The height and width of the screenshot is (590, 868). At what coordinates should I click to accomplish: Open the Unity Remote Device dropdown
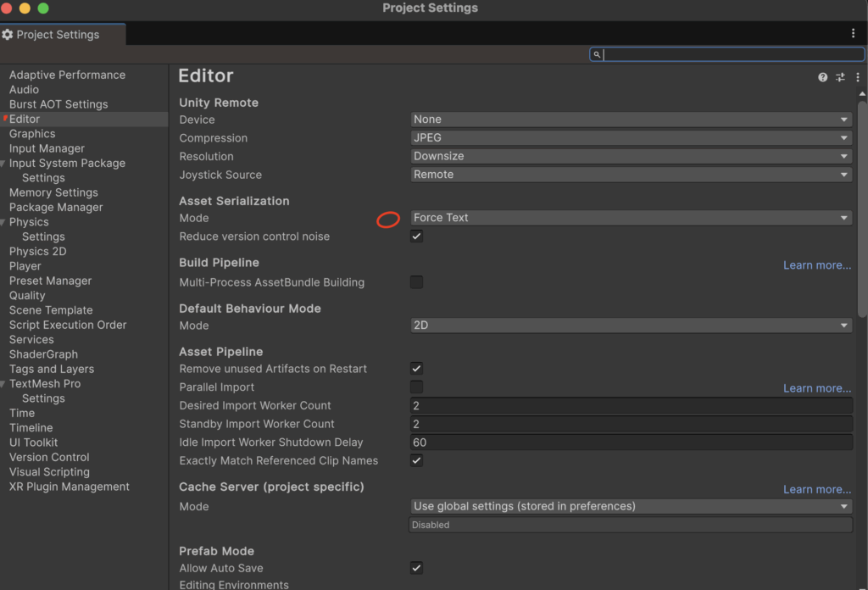click(631, 120)
